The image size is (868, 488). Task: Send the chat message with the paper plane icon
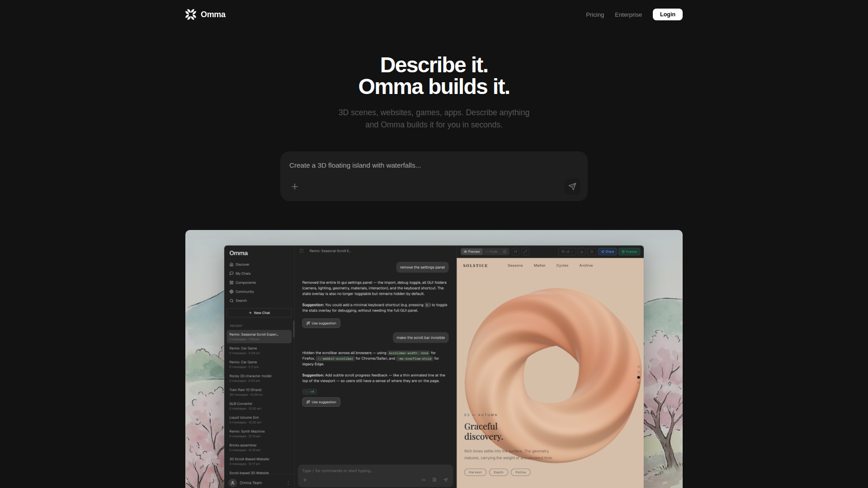point(445,480)
